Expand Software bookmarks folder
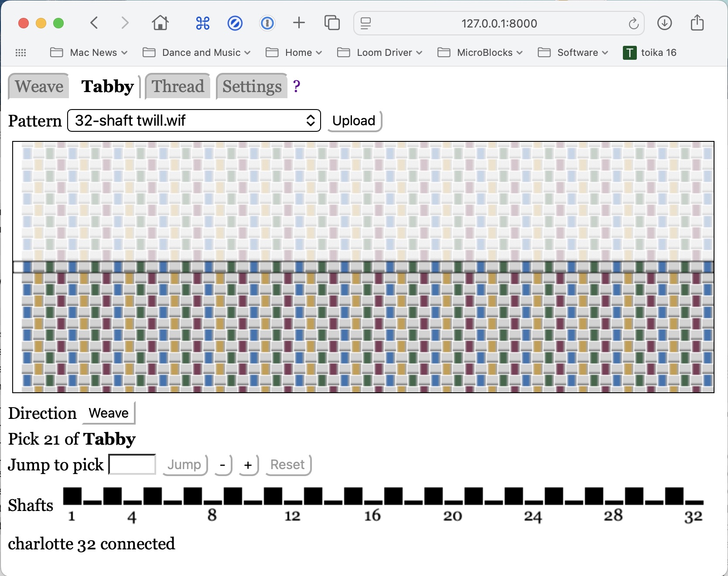728x576 pixels. (x=573, y=53)
